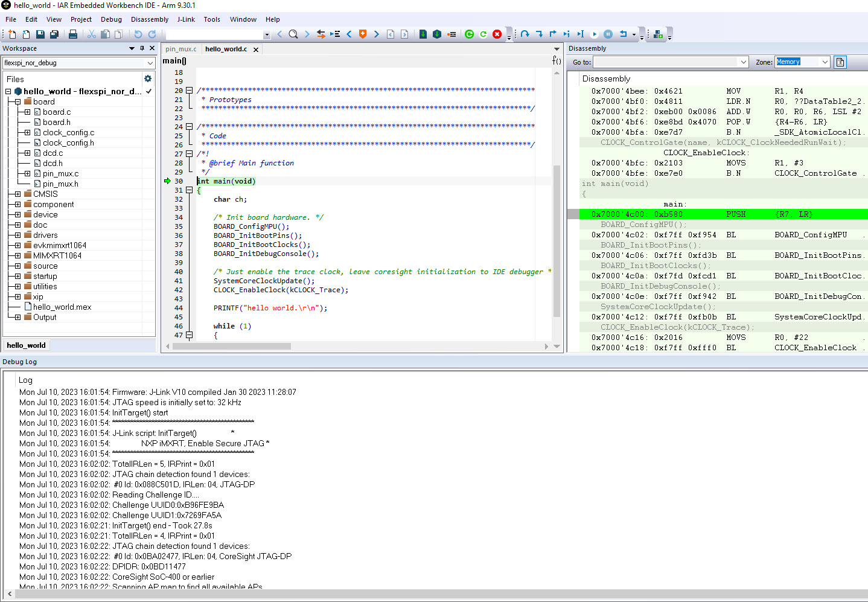The width and height of the screenshot is (868, 602).
Task: Collapse the board folder in the workspace tree
Action: coord(17,101)
